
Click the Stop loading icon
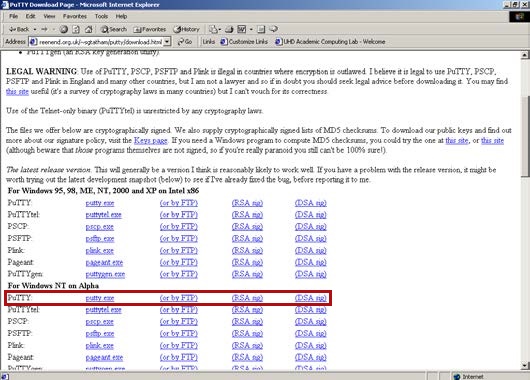pos(64,29)
